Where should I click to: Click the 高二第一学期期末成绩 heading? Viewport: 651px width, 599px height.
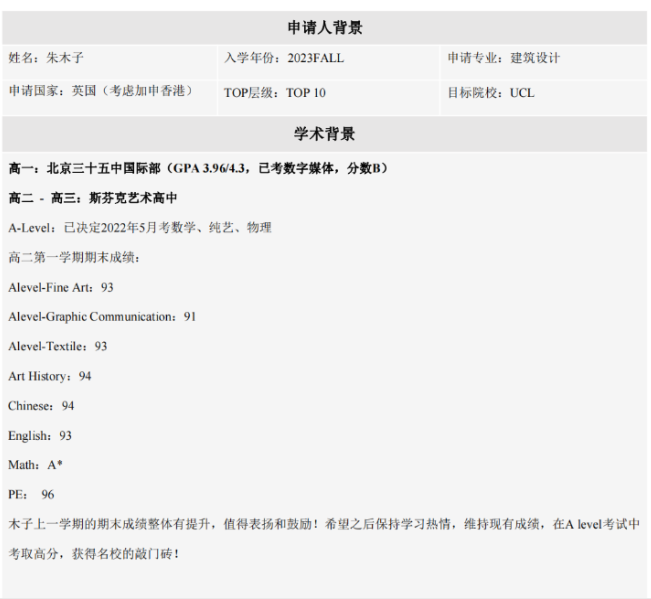click(75, 258)
